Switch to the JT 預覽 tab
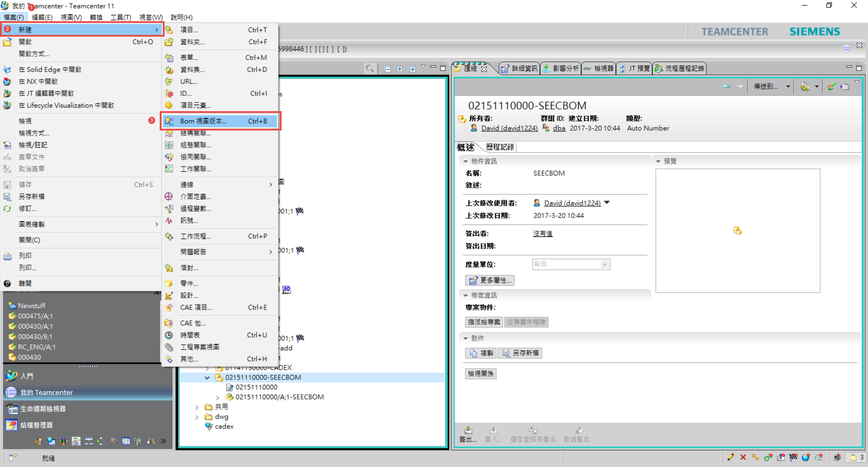This screenshot has width=868, height=467. click(x=635, y=68)
